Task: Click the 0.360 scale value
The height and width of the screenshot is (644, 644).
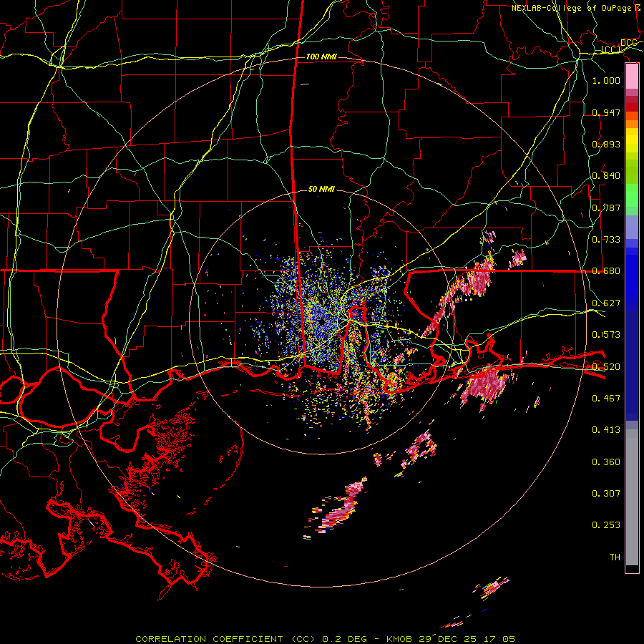Action: click(606, 462)
